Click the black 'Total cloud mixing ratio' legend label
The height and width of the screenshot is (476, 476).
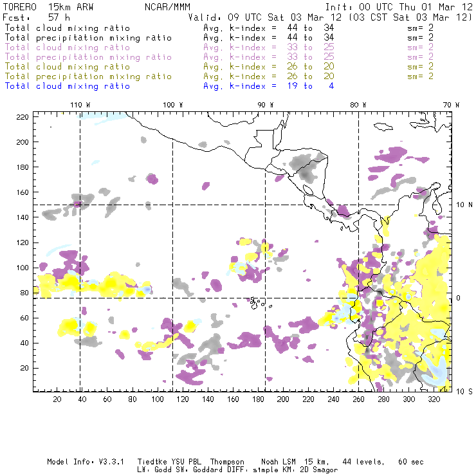68,28
